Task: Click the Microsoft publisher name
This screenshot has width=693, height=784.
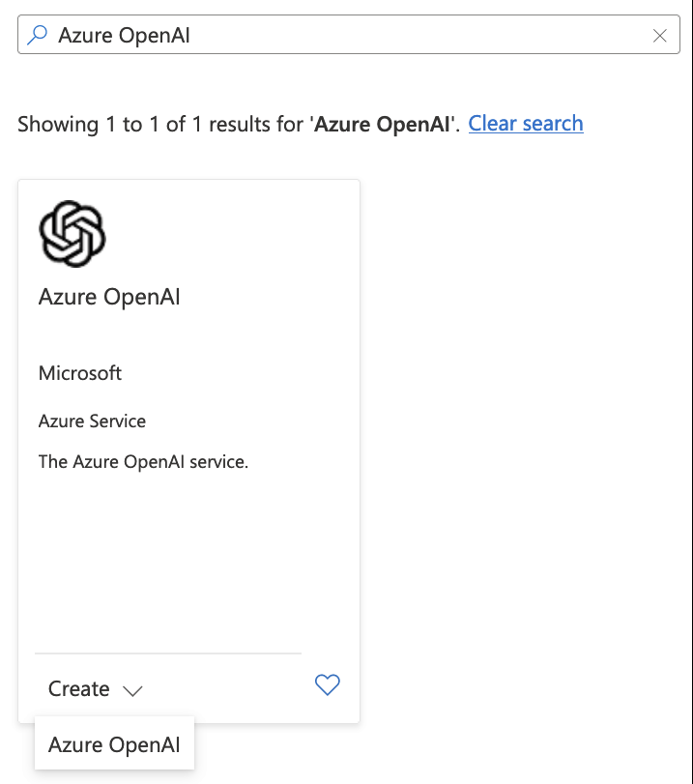Action: pos(80,373)
